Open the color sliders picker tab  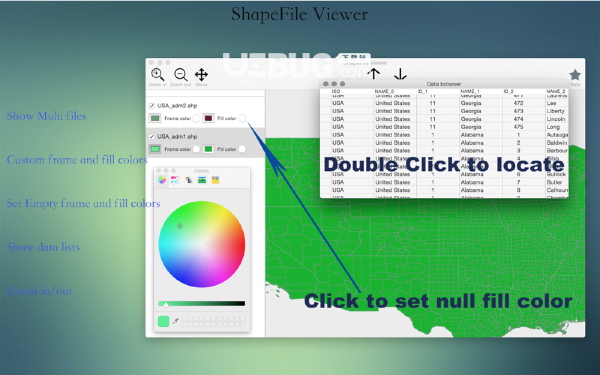[175, 180]
